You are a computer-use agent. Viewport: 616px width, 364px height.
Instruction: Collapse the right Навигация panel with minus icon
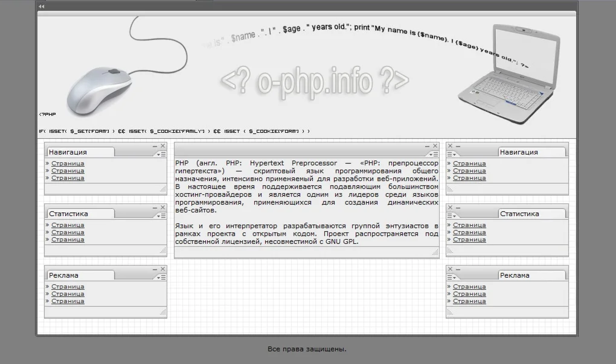point(458,146)
